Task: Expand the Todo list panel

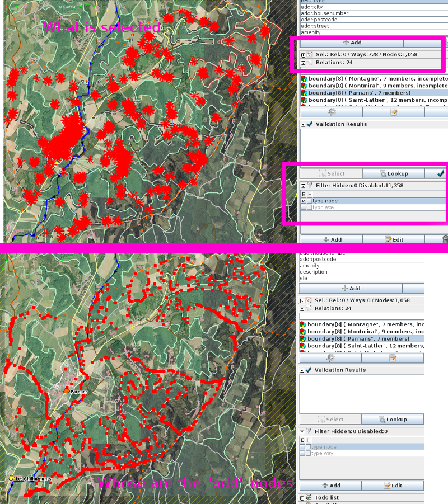Action: coord(302,498)
